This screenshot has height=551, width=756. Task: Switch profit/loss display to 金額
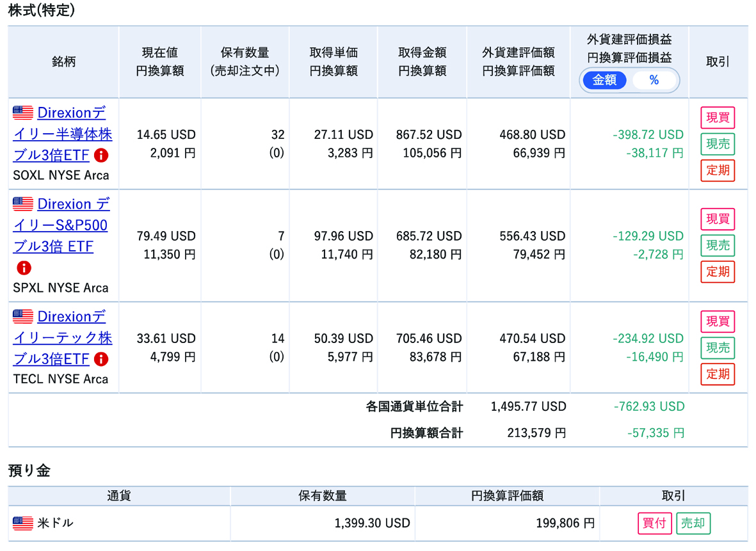604,80
